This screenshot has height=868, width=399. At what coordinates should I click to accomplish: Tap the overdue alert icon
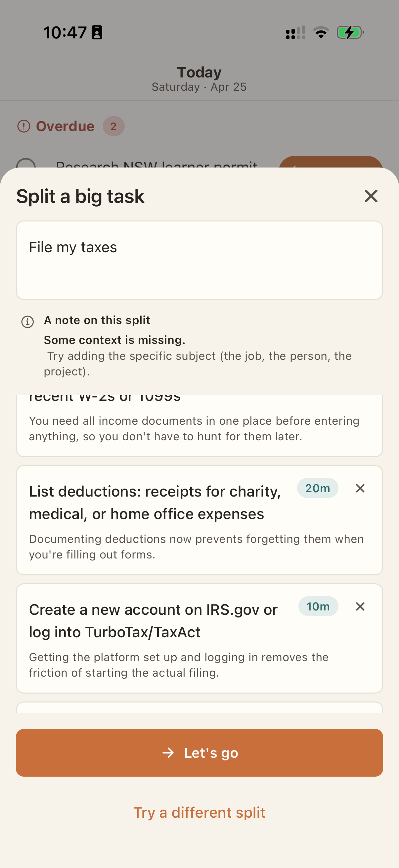point(24,126)
